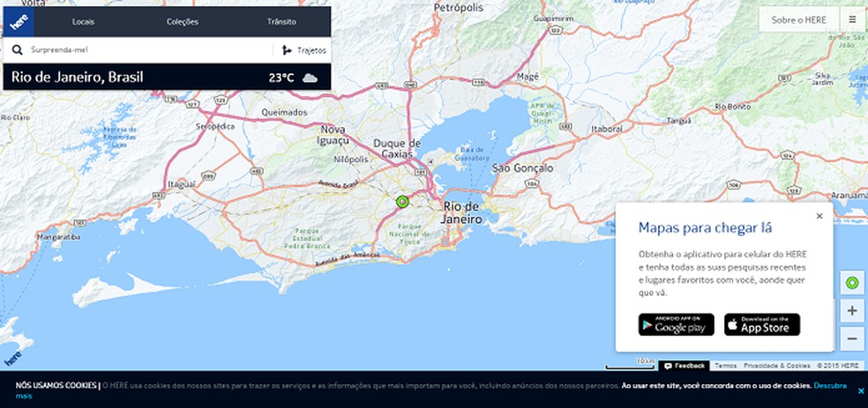Click the HERE logo in the header
The image size is (868, 408).
pyautogui.click(x=19, y=21)
